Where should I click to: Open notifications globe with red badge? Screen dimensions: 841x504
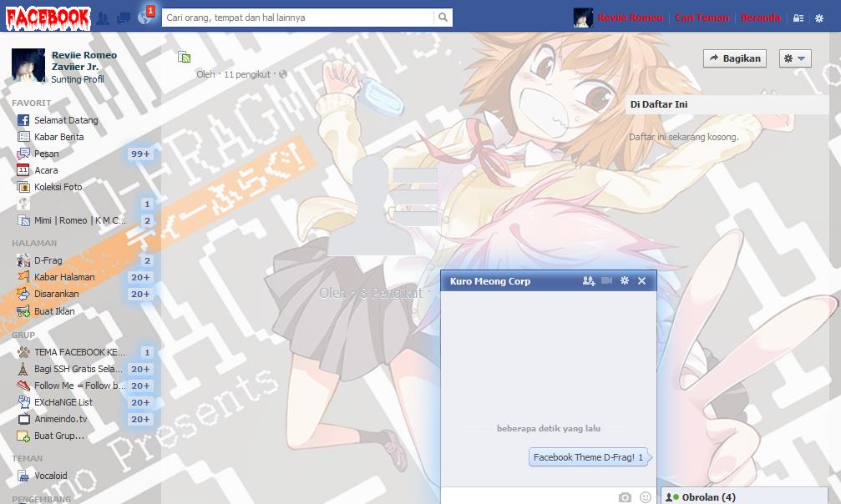coord(144,18)
